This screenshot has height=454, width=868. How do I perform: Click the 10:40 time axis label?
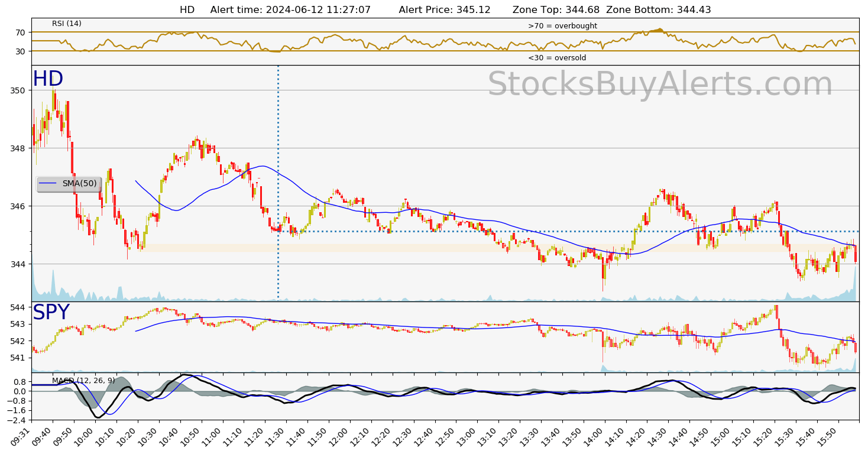(169, 436)
